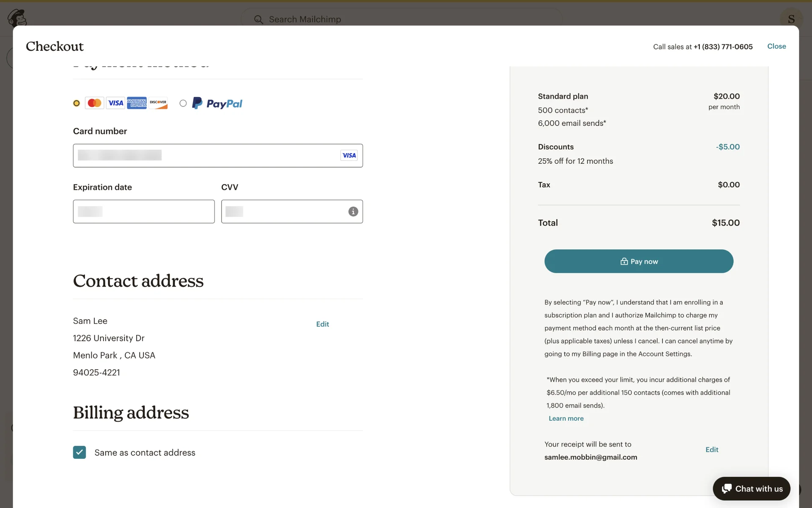Click the American Express card icon

[x=137, y=103]
